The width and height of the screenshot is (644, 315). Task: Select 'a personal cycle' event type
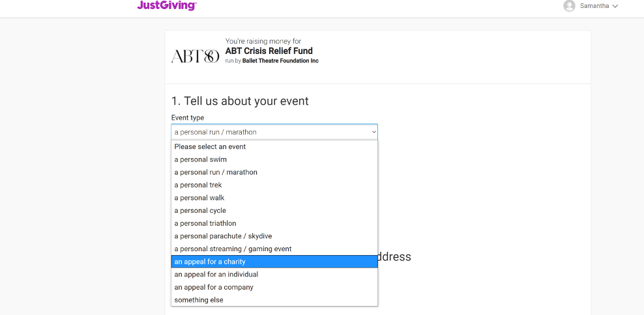coord(274,210)
